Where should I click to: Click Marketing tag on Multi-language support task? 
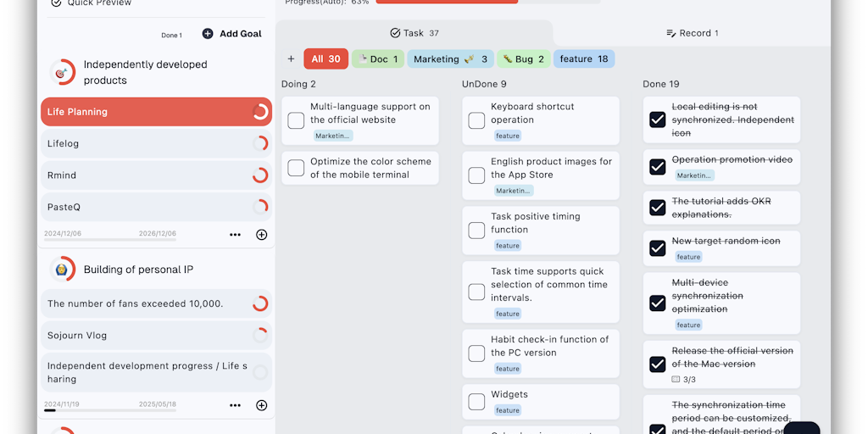click(x=333, y=136)
